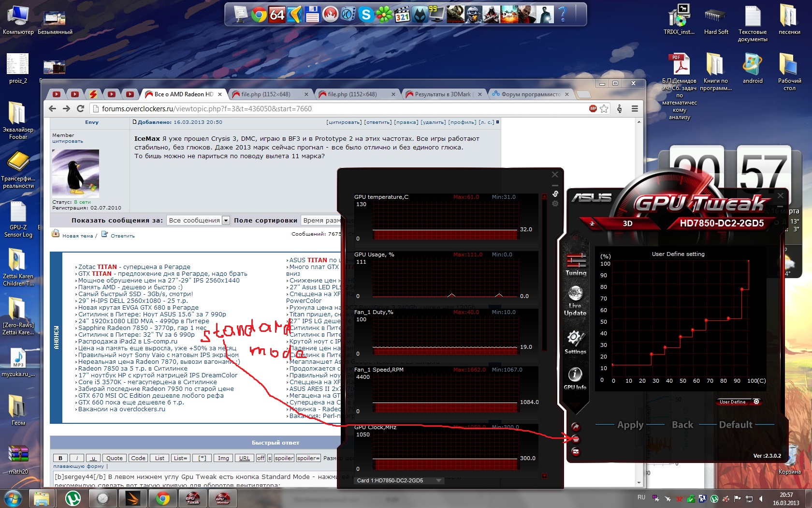Switch to the 'Результаты в 3DMark' tab
Screen dimensions: 812x508
tap(444, 94)
